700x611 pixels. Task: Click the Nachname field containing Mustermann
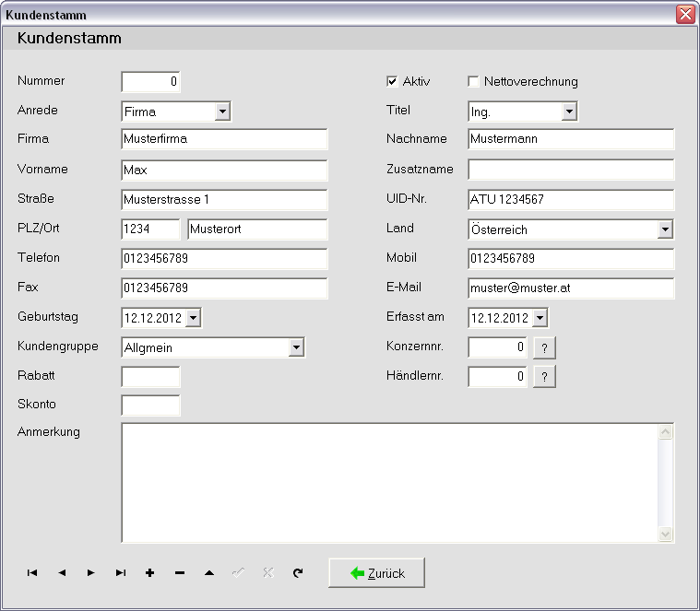pyautogui.click(x=571, y=139)
